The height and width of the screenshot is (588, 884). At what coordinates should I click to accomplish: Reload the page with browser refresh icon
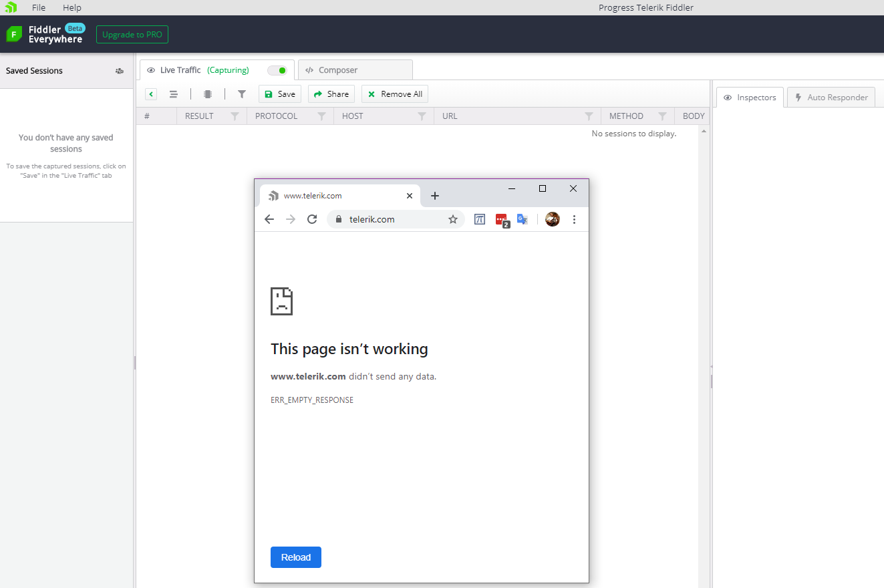[312, 219]
